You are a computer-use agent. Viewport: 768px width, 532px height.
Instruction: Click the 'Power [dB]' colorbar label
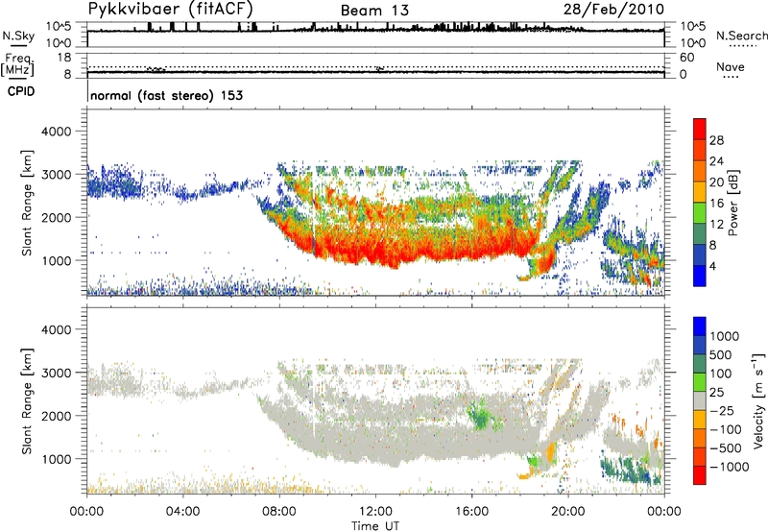tap(733, 203)
